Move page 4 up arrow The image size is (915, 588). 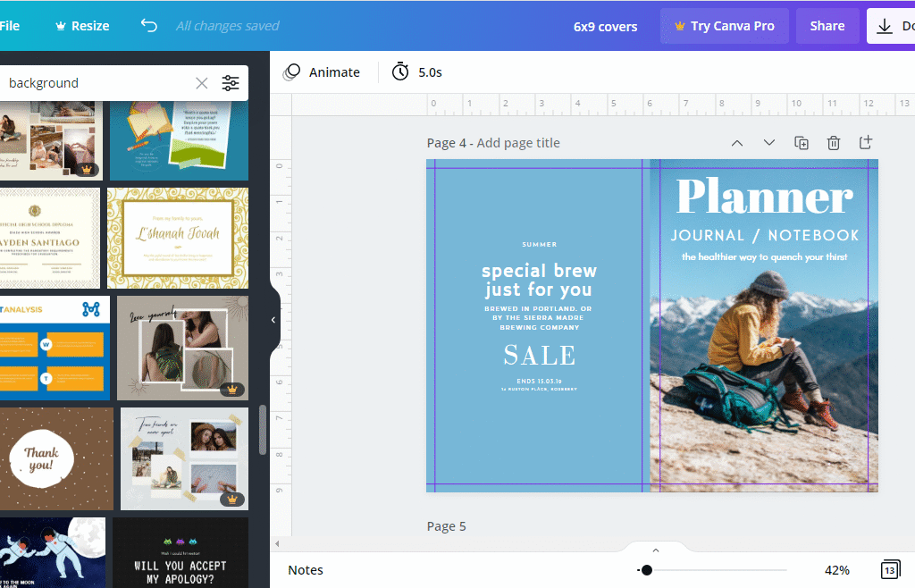pyautogui.click(x=737, y=143)
